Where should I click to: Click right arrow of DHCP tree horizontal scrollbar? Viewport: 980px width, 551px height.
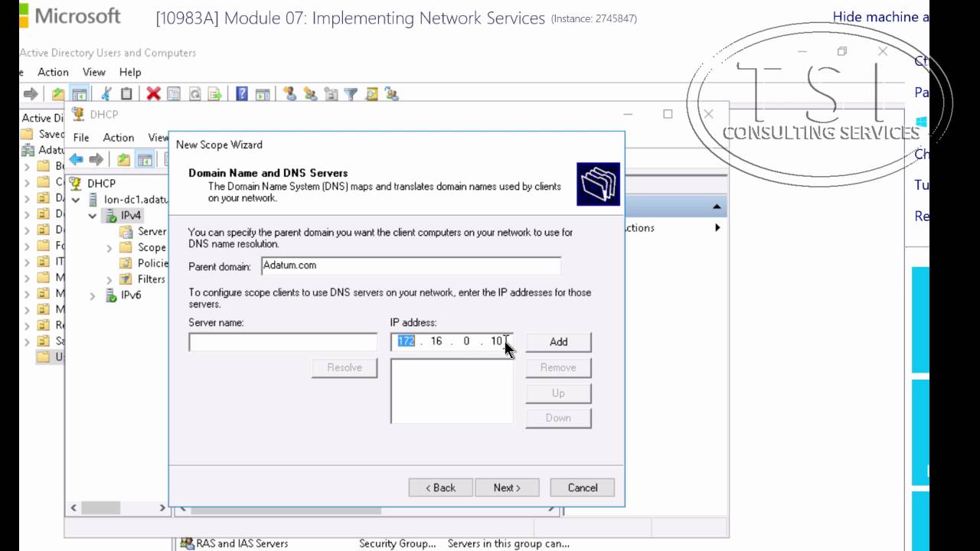pos(162,507)
